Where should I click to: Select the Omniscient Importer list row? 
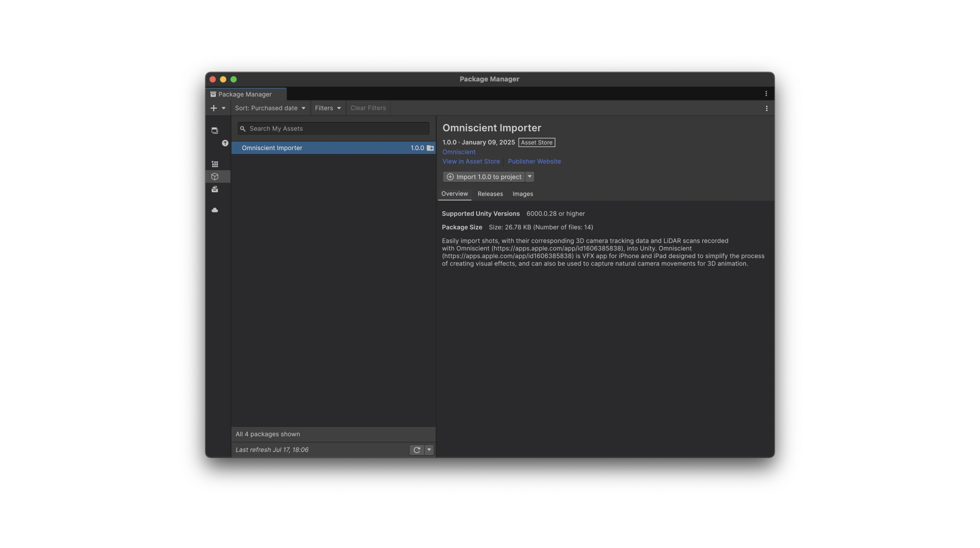pyautogui.click(x=333, y=148)
